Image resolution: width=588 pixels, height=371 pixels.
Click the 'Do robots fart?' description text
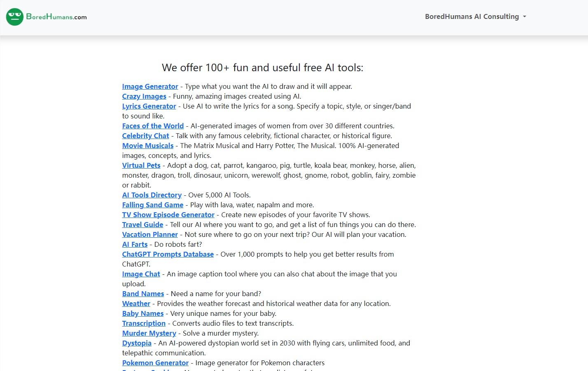click(x=178, y=244)
